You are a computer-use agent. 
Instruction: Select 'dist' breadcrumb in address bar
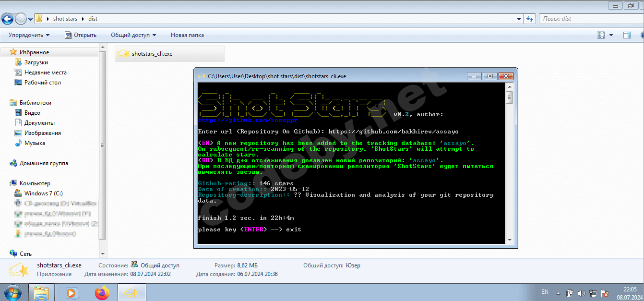(x=93, y=19)
